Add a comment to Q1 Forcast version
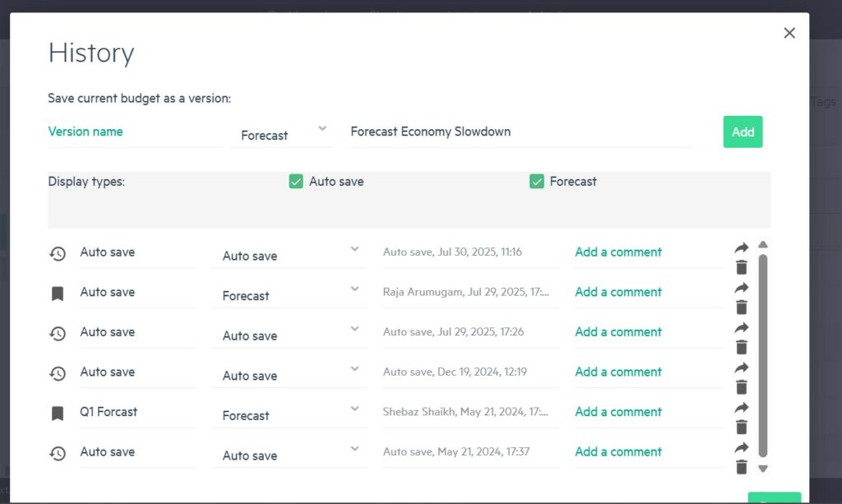 pyautogui.click(x=618, y=412)
